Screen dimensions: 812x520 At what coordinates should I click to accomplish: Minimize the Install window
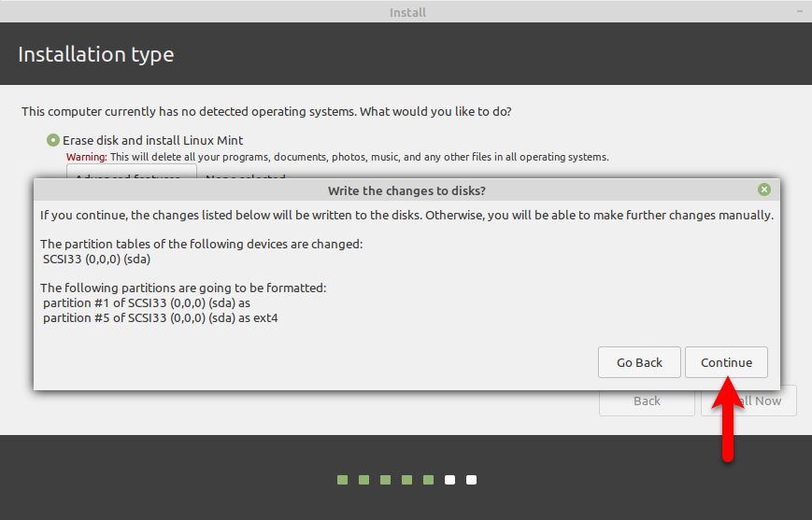(x=800, y=11)
